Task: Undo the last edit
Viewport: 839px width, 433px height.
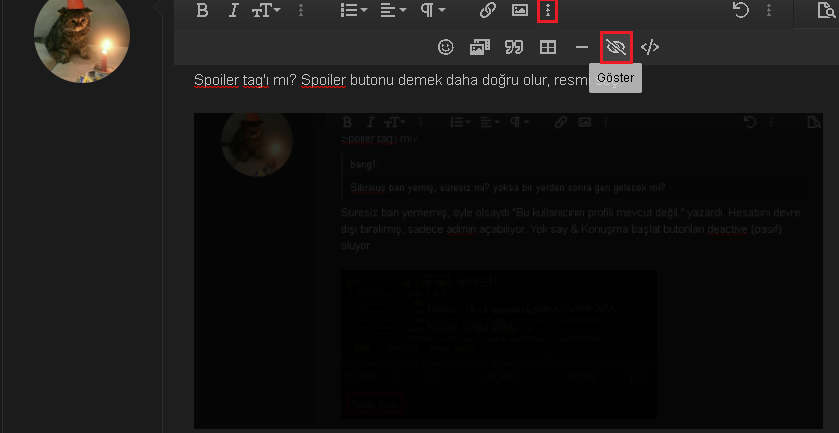Action: point(741,11)
